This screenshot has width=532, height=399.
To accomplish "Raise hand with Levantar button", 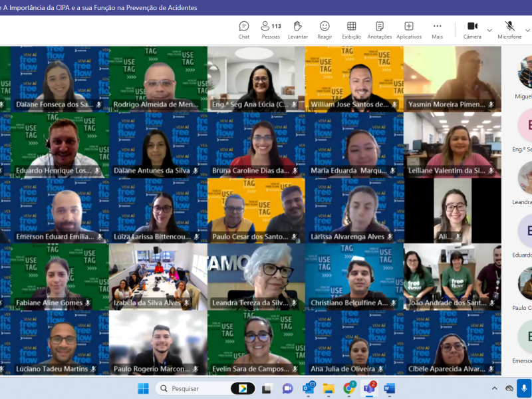I will pos(297,30).
